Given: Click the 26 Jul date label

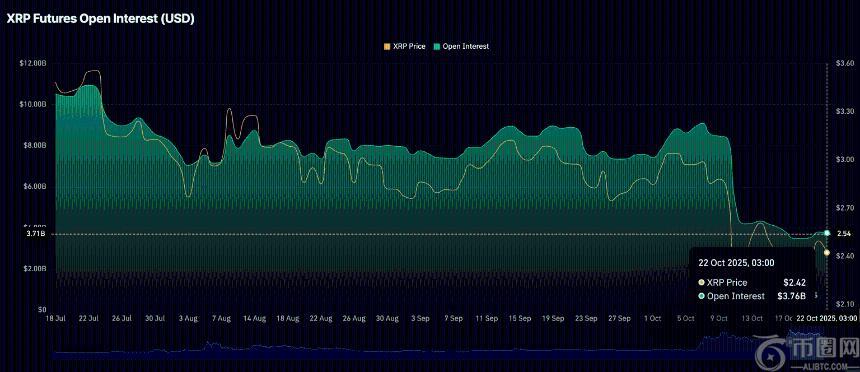Looking at the screenshot, I should pyautogui.click(x=122, y=318).
